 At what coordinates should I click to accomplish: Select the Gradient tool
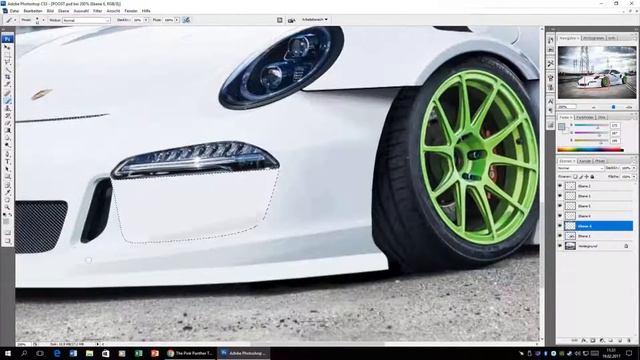[7, 131]
